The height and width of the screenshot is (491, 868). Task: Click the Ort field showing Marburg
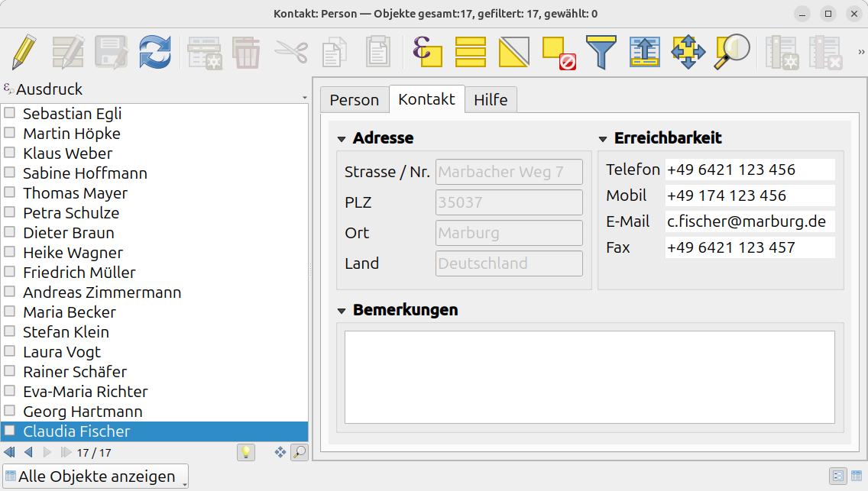[x=509, y=233]
